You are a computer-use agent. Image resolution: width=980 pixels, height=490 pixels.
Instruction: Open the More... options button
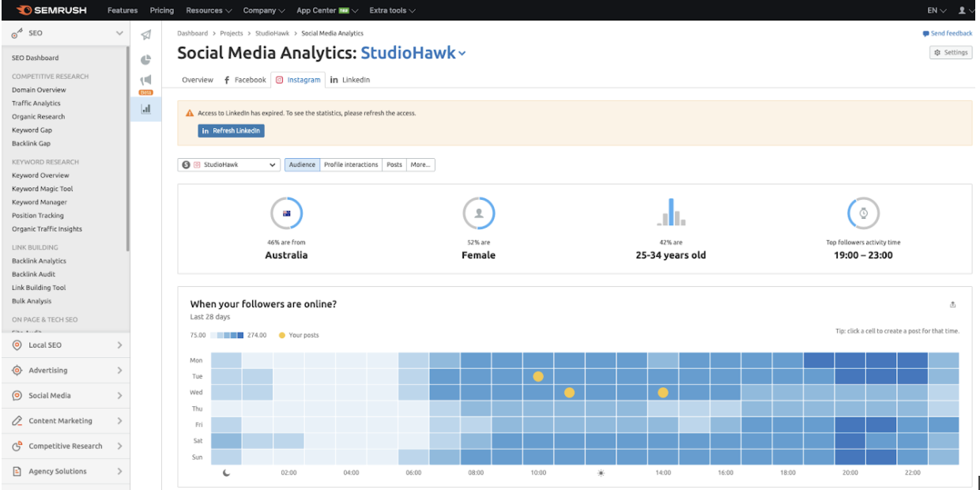tap(420, 165)
